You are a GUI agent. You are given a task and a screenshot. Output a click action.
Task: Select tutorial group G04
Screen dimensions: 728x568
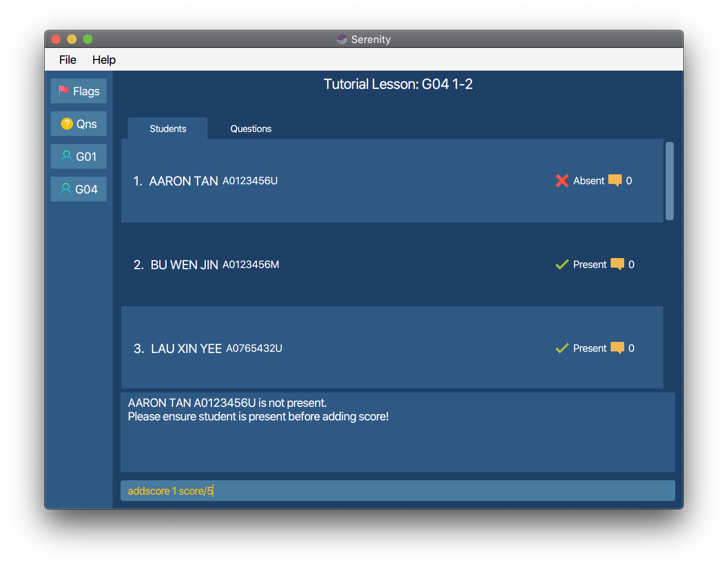pos(79,189)
